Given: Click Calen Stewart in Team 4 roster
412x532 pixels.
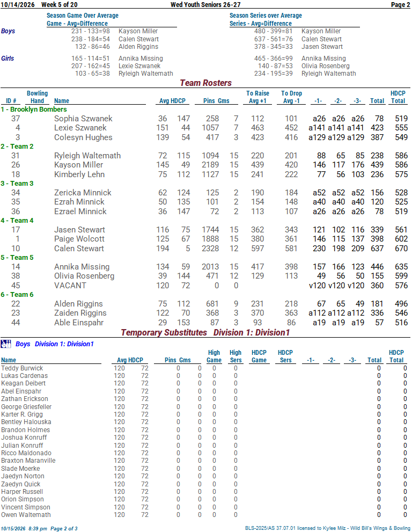Looking at the screenshot, I should 79,248.
